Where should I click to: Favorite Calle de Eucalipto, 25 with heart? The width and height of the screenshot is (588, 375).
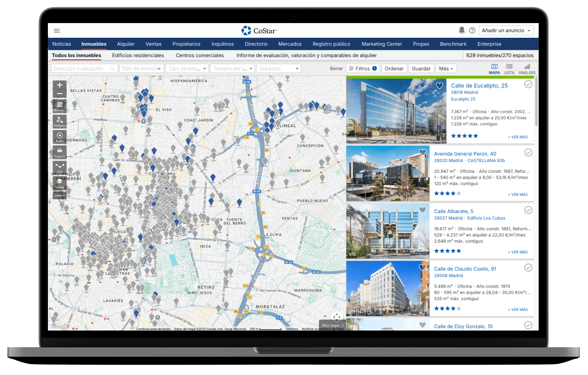tap(439, 86)
